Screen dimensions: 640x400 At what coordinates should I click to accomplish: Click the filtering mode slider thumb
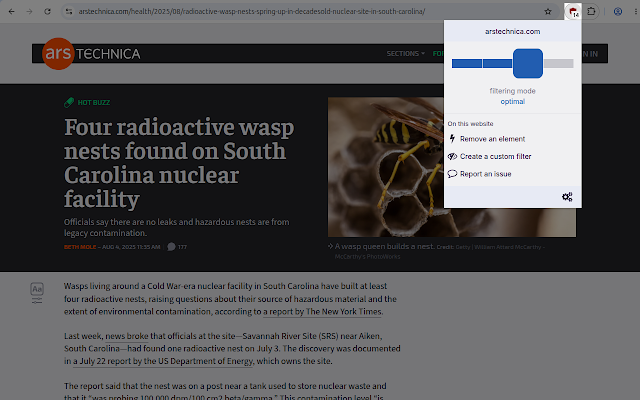click(528, 63)
